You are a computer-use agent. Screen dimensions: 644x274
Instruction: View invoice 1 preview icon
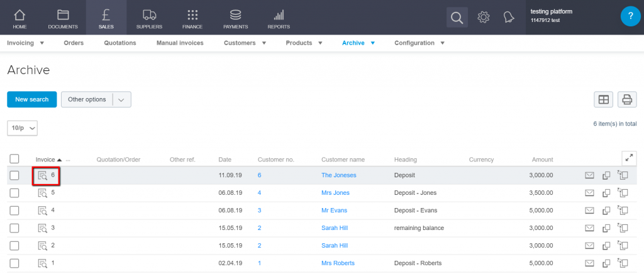tap(42, 263)
